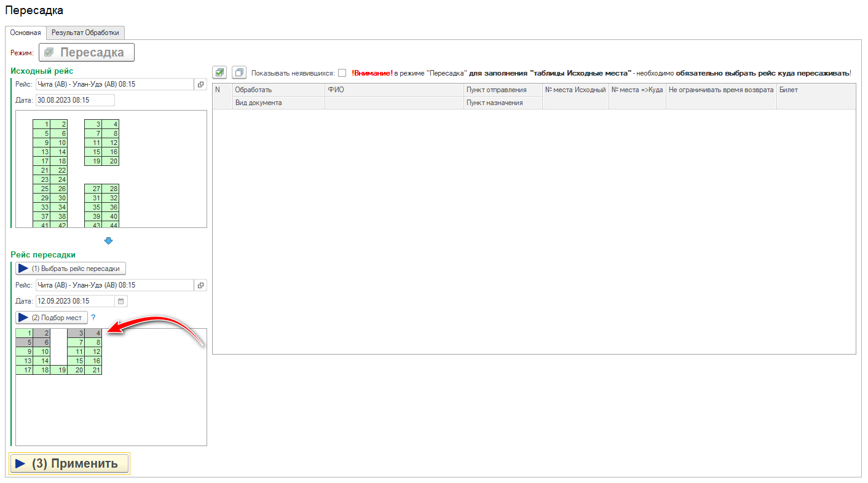Toggle the Показывать неявившихся checkbox
The width and height of the screenshot is (868, 483).
(342, 73)
